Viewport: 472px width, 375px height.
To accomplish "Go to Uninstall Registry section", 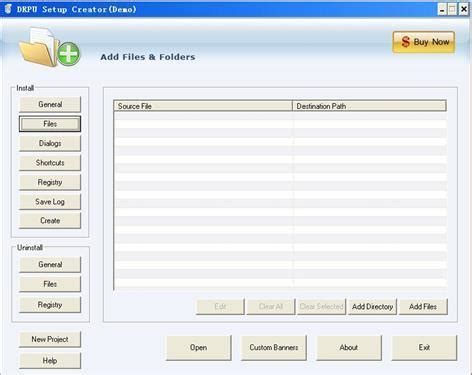I will pos(50,305).
